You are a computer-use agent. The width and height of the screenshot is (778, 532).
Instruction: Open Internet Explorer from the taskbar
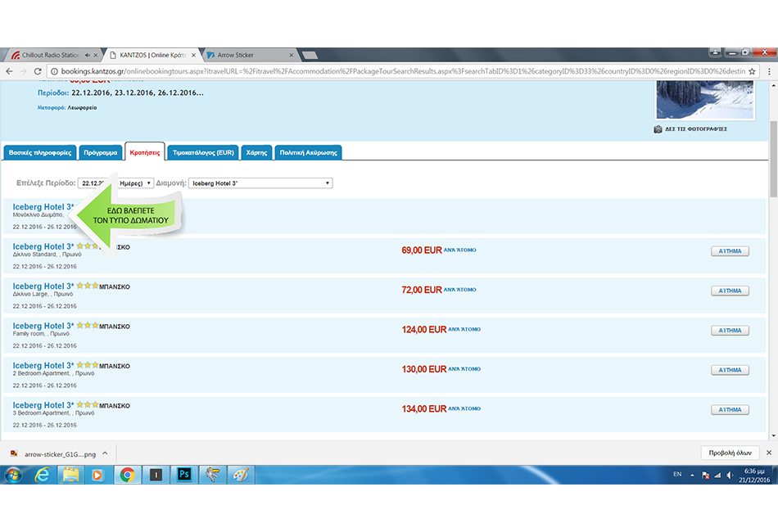pyautogui.click(x=43, y=474)
